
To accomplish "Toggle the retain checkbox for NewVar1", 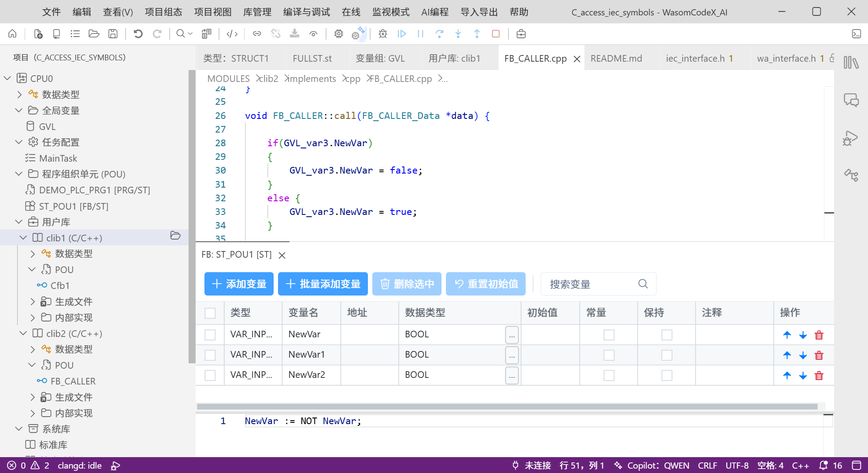I will [667, 355].
